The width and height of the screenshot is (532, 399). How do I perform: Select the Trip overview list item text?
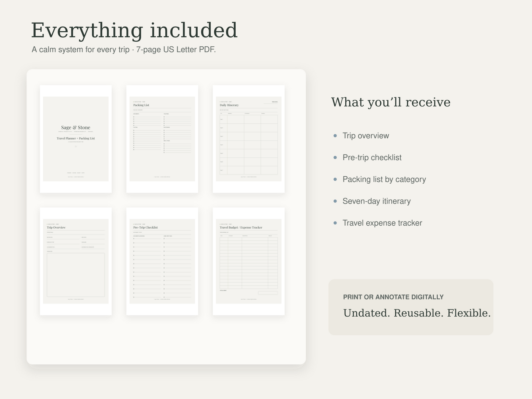coord(366,136)
